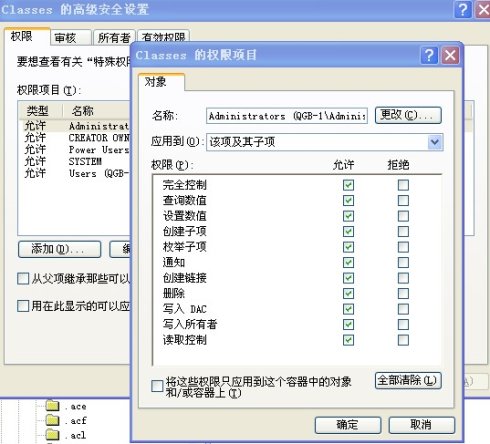This screenshot has width=490, height=444.
Task: Close the Classes permission entry dialog
Action: pyautogui.click(x=450, y=55)
